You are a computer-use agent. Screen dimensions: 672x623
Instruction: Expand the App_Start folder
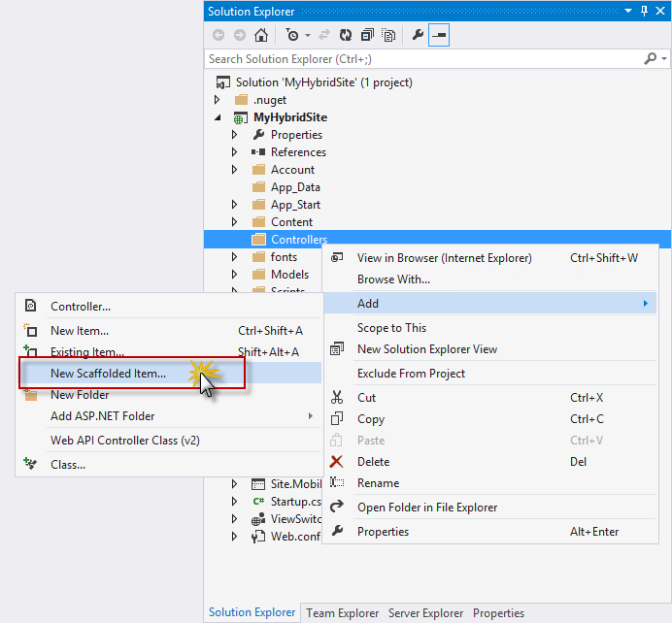pos(234,205)
